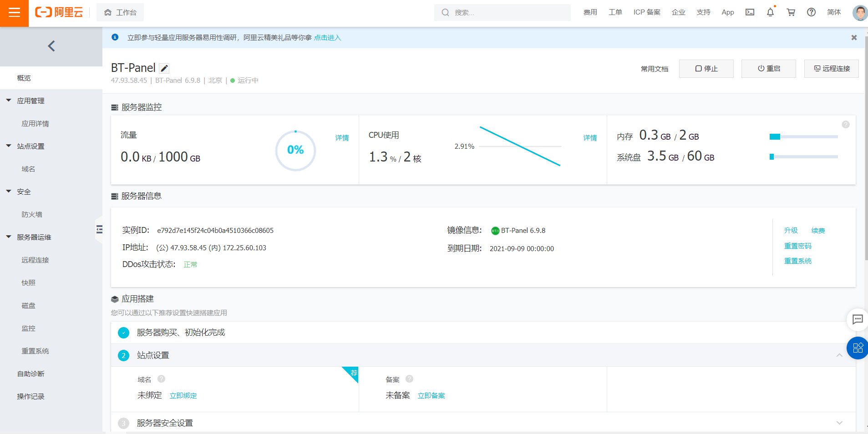This screenshot has width=868, height=434.
Task: Close the survey notification banner
Action: pos(854,38)
